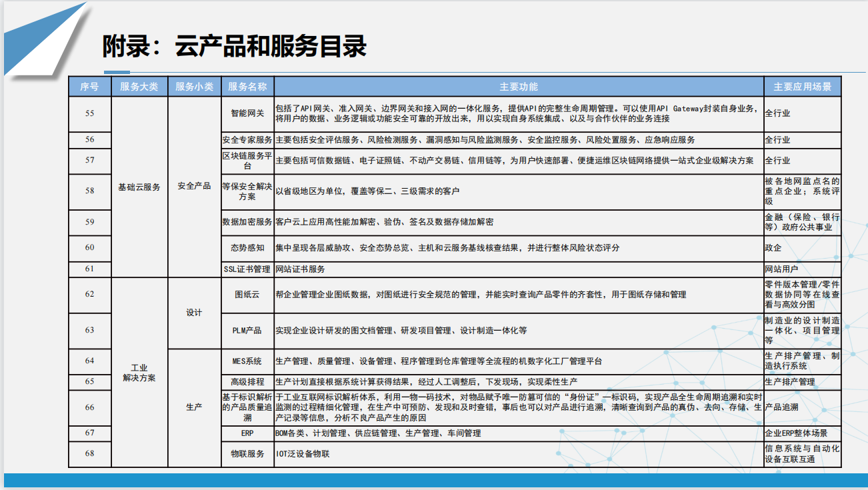Select the 基础云服务 category cell
Image resolution: width=868 pixels, height=490 pixels.
point(139,187)
